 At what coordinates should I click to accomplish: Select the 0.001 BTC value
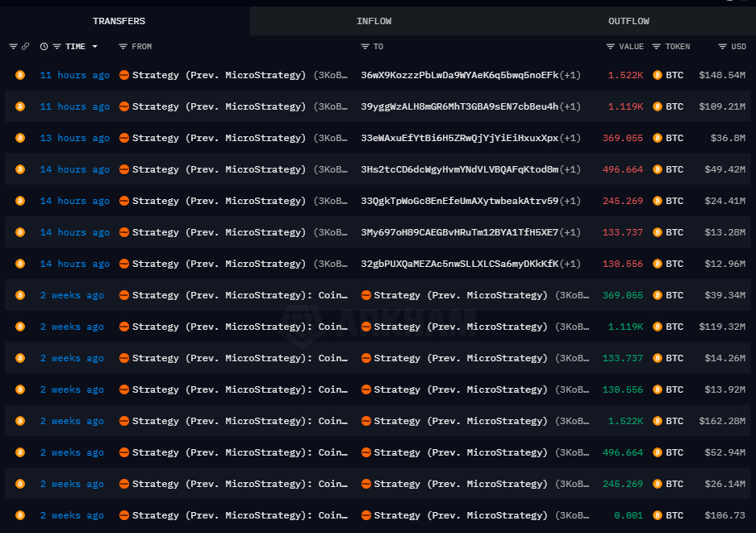629,515
